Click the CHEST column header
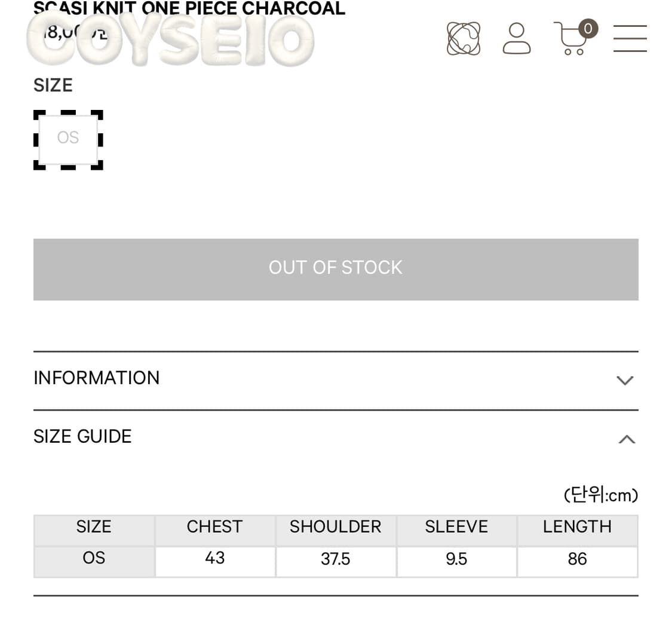The height and width of the screenshot is (634, 672). tap(214, 527)
